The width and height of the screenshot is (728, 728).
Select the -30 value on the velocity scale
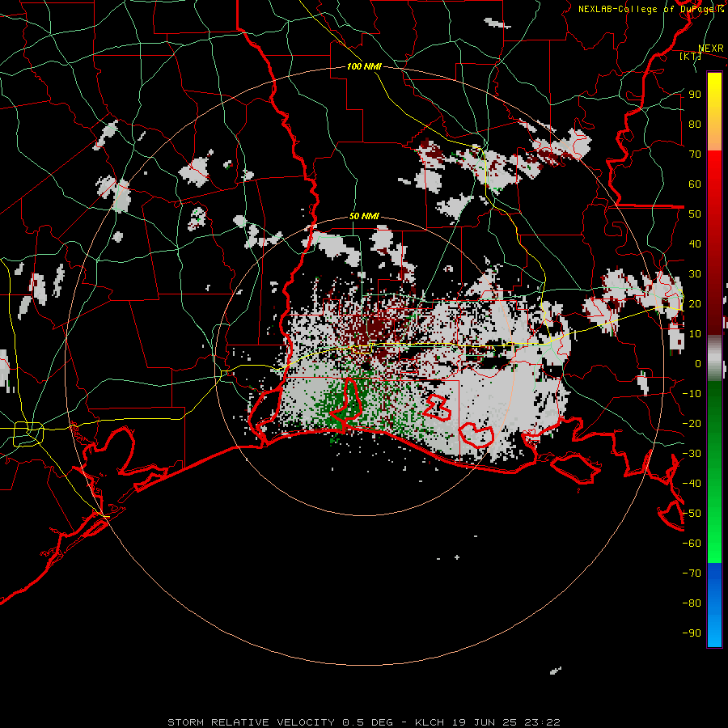(x=692, y=454)
